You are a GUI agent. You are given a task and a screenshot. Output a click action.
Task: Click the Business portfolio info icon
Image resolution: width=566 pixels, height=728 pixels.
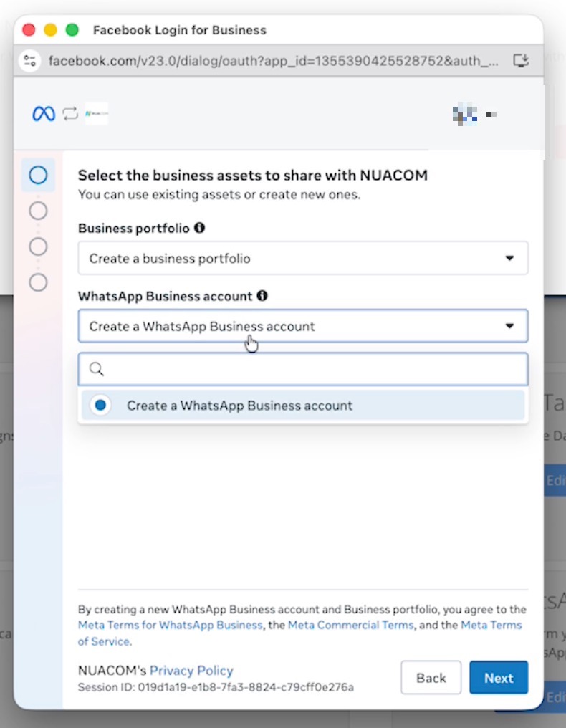pyautogui.click(x=200, y=228)
